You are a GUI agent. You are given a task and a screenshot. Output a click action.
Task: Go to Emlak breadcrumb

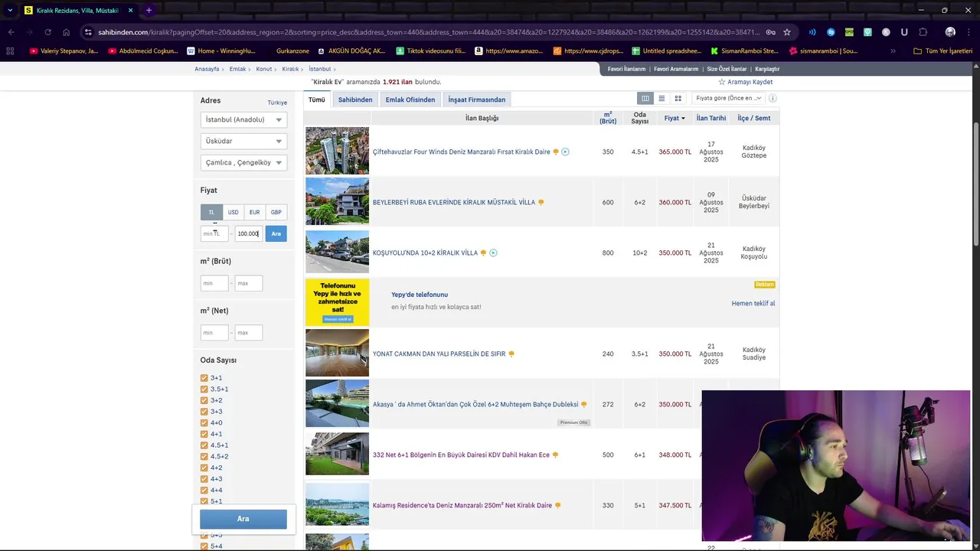pos(237,69)
